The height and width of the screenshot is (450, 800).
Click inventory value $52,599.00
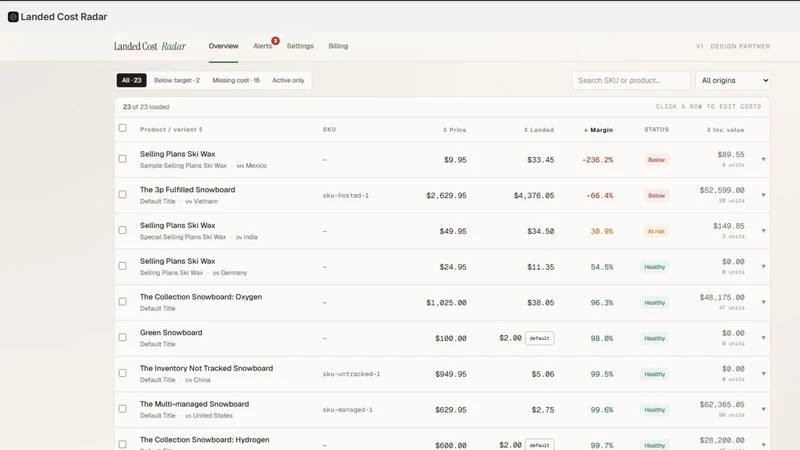(x=722, y=190)
